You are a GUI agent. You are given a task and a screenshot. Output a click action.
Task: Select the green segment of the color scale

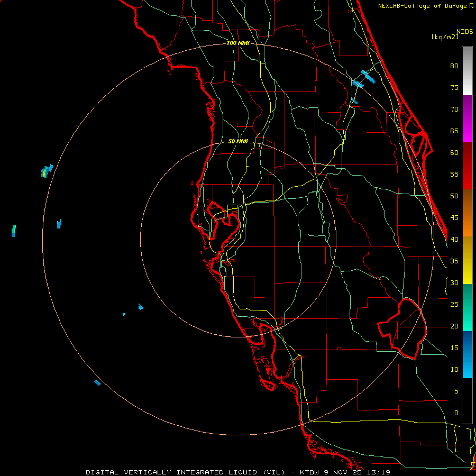click(x=467, y=307)
